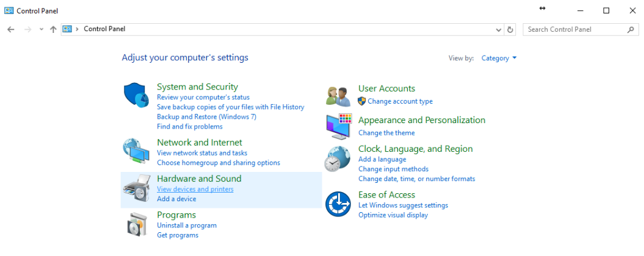The width and height of the screenshot is (644, 256).
Task: Open the System and Security shield icon
Action: [136, 96]
